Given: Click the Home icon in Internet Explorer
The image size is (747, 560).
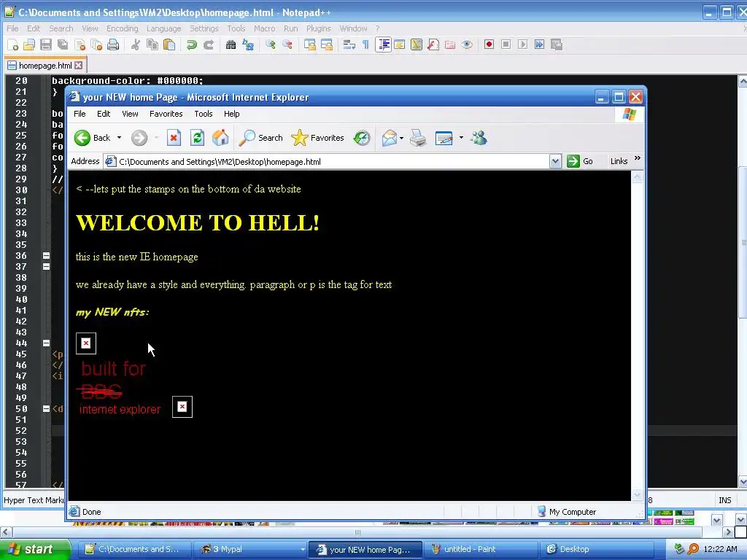Looking at the screenshot, I should (220, 138).
